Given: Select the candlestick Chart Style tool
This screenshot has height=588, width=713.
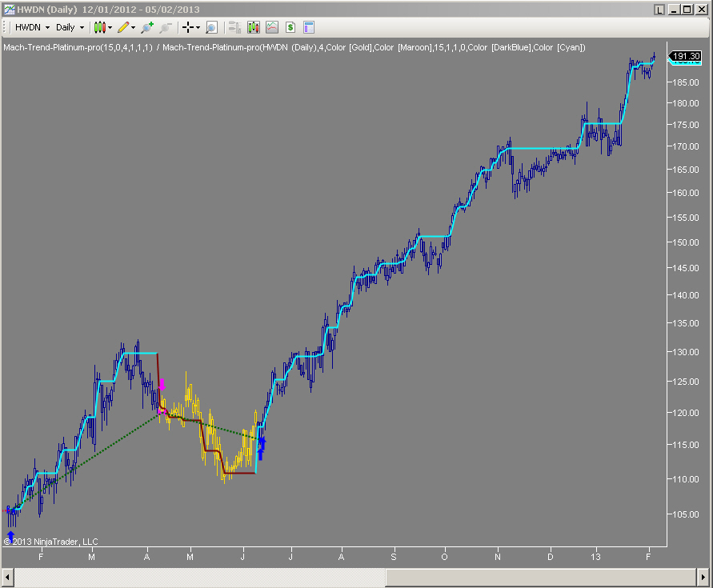Looking at the screenshot, I should click(x=101, y=26).
